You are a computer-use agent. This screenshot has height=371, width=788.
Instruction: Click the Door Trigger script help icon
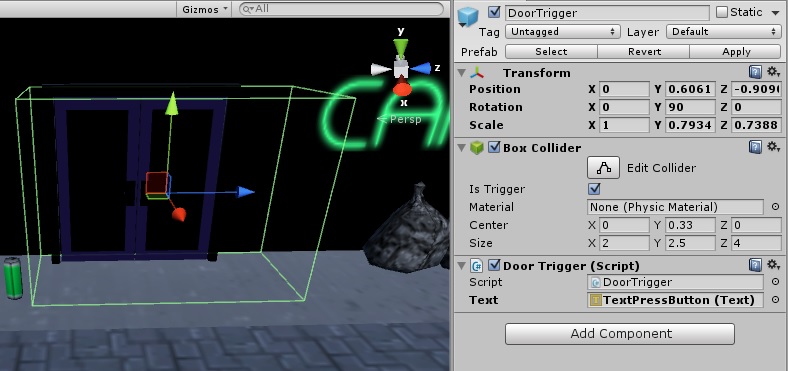[x=755, y=265]
